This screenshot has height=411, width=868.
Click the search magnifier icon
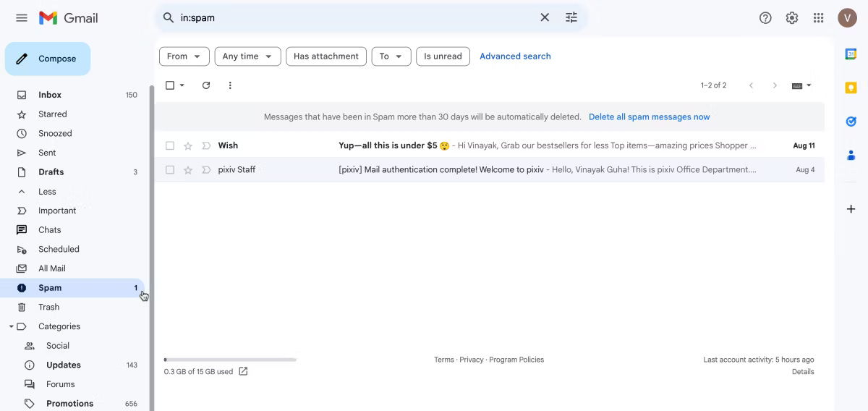pos(169,17)
